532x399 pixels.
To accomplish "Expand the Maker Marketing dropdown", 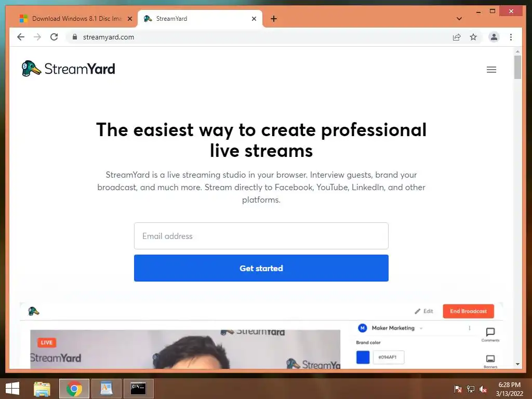I will [421, 328].
